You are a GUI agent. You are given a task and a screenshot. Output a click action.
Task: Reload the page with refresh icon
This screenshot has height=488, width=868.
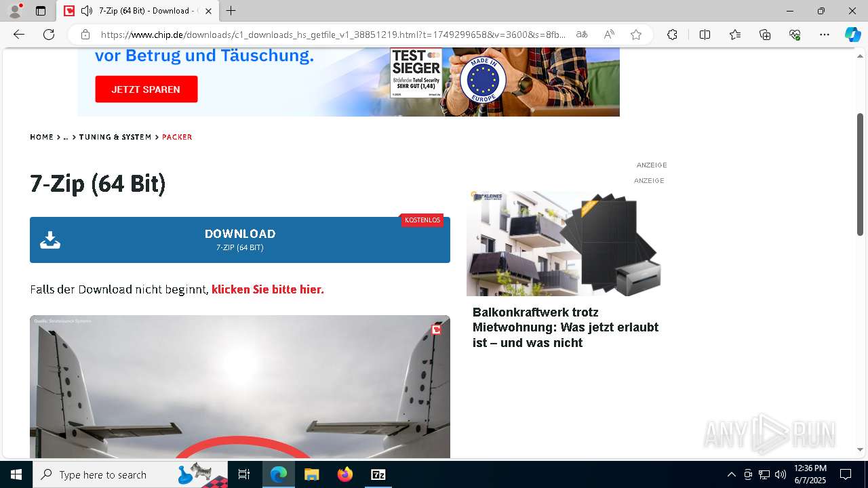pyautogui.click(x=49, y=35)
